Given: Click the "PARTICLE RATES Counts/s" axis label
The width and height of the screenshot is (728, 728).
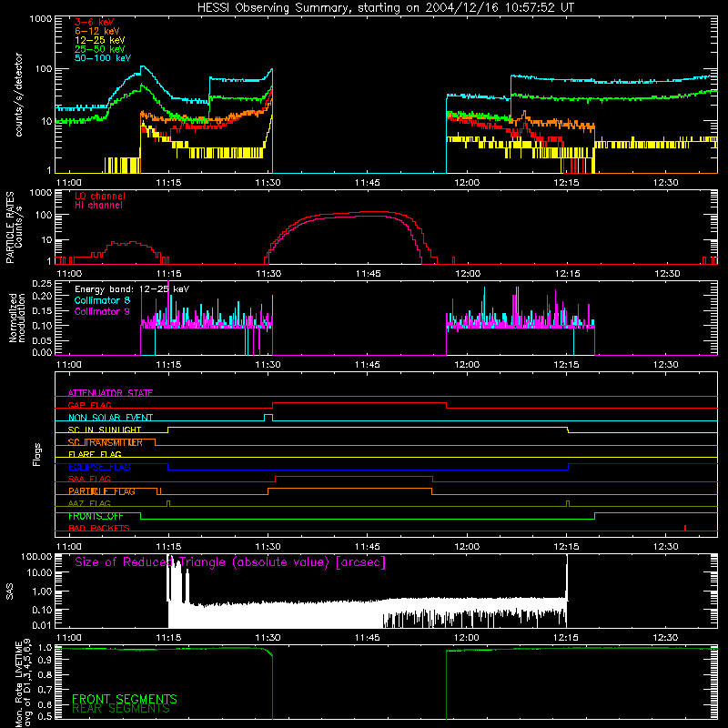Looking at the screenshot, I should pyautogui.click(x=14, y=227).
